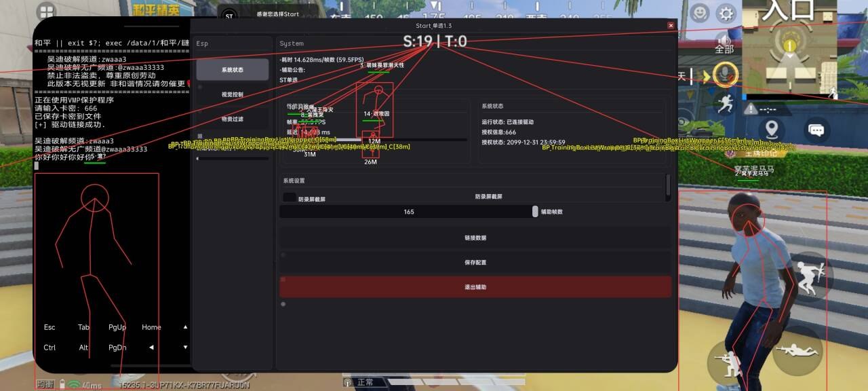Viewport: 868px width, 391px height.
Task: Open the 物资过滤 tab
Action: point(233,119)
